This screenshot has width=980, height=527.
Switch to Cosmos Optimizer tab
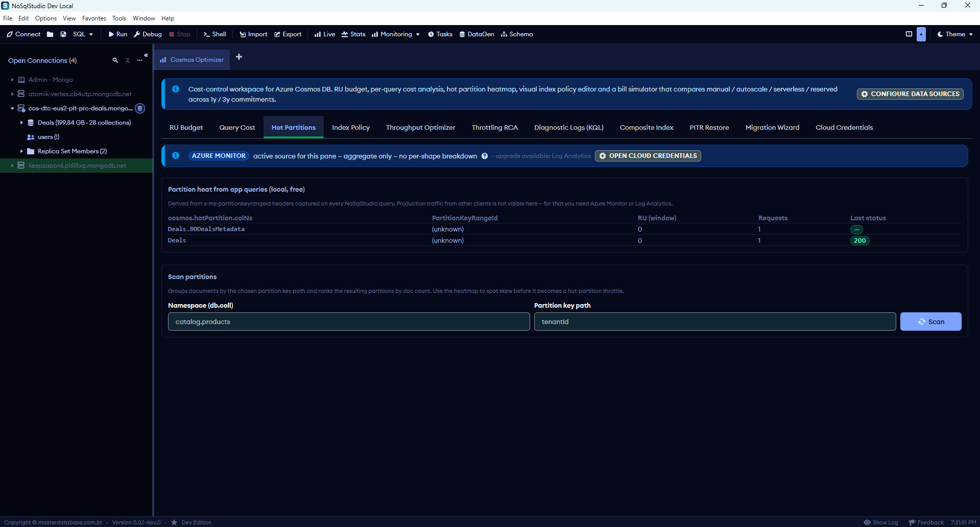click(192, 60)
